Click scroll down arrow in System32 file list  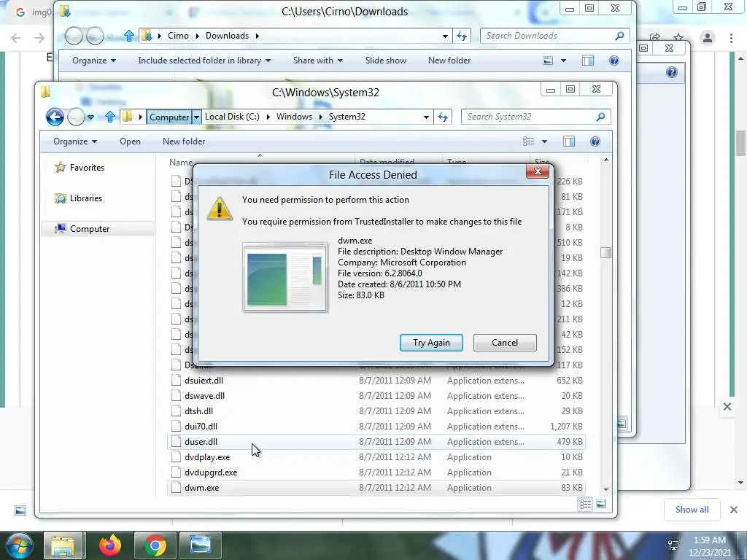point(606,489)
